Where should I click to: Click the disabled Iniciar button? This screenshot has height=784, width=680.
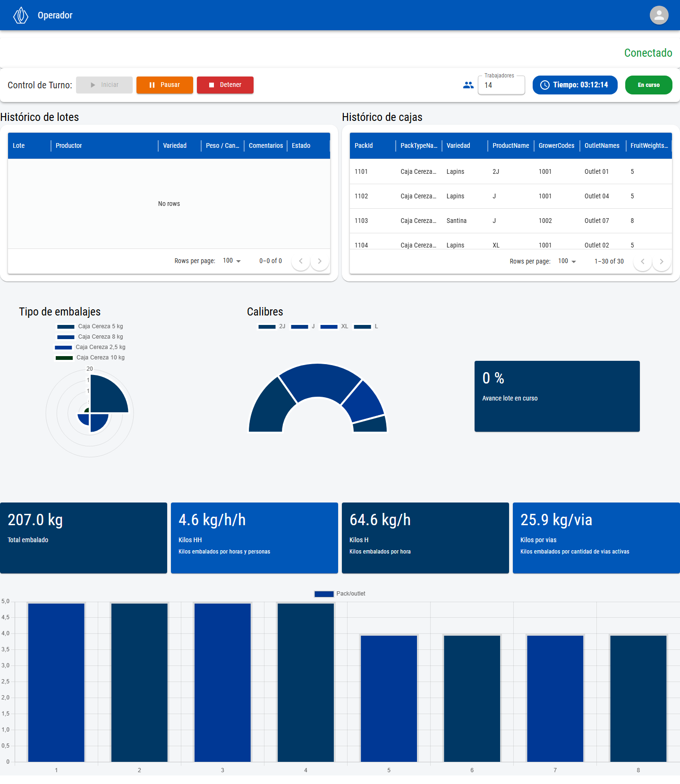tap(104, 85)
